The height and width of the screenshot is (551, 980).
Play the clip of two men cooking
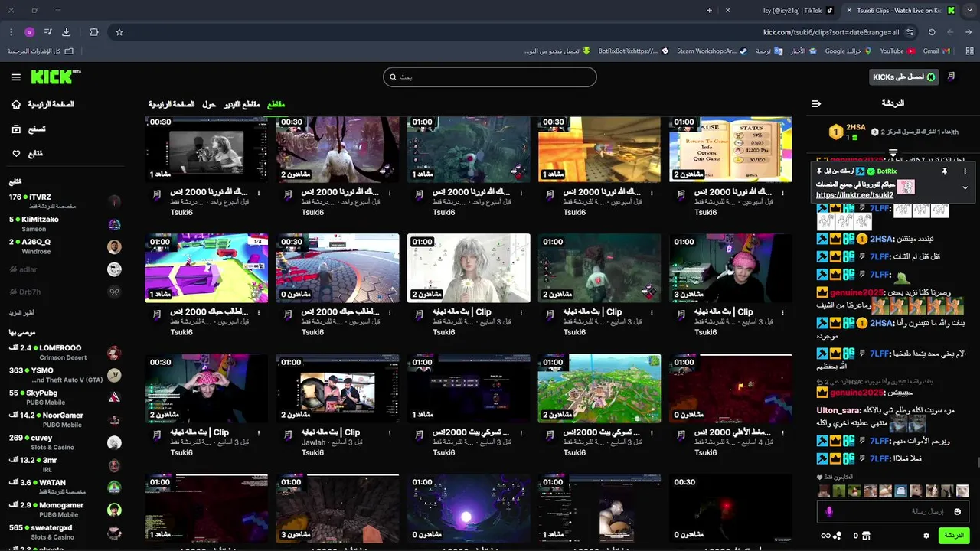(x=338, y=389)
